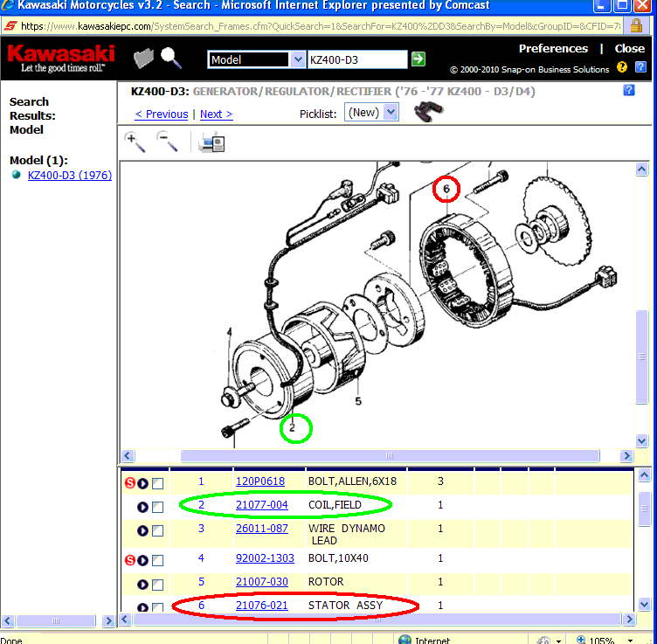This screenshot has width=657, height=644.
Task: Click reference number 3 in parts list
Action: pos(201,528)
